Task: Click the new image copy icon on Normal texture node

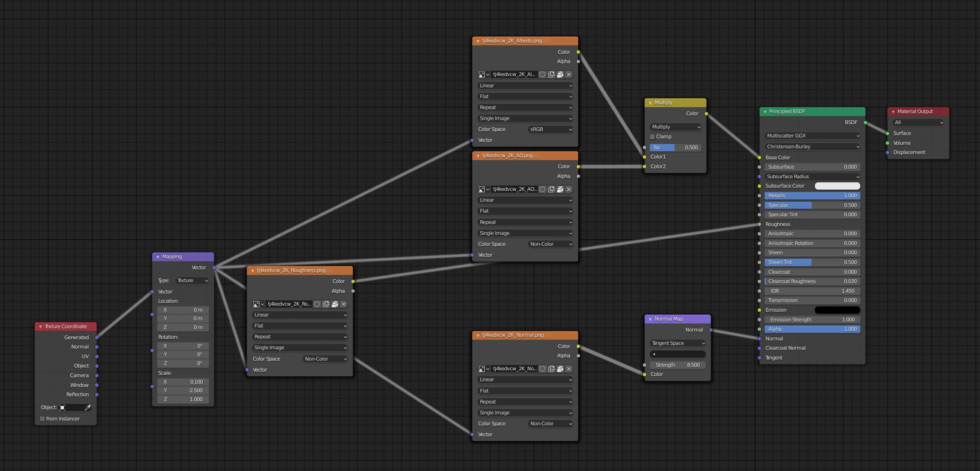Action: tap(551, 369)
